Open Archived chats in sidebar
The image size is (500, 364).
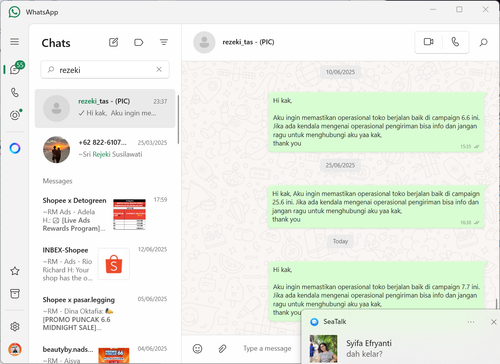pos(15,294)
